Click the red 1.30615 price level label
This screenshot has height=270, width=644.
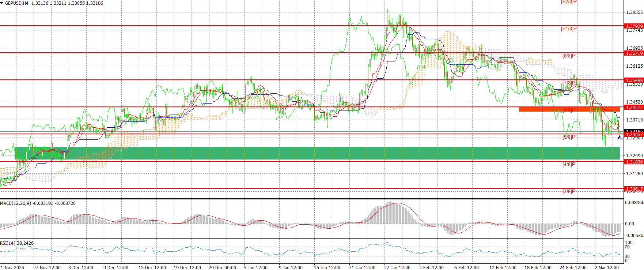634,189
